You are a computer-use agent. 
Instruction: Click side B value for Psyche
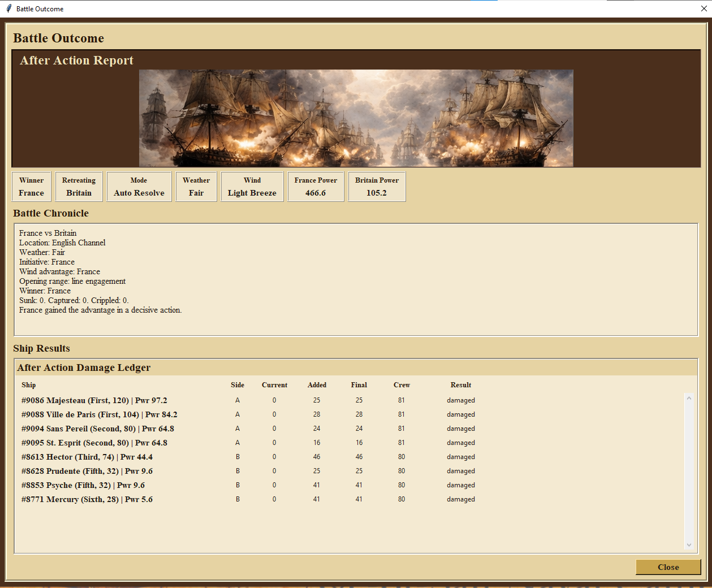tap(238, 485)
